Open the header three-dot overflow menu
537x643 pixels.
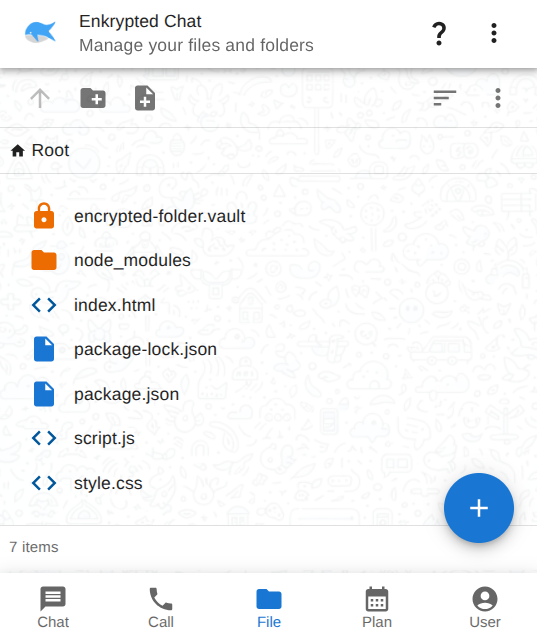click(x=494, y=33)
